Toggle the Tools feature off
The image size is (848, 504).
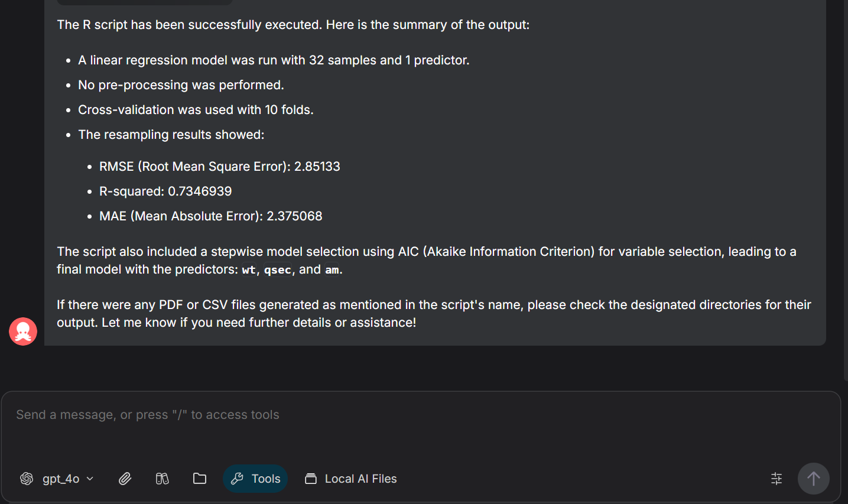(x=255, y=479)
